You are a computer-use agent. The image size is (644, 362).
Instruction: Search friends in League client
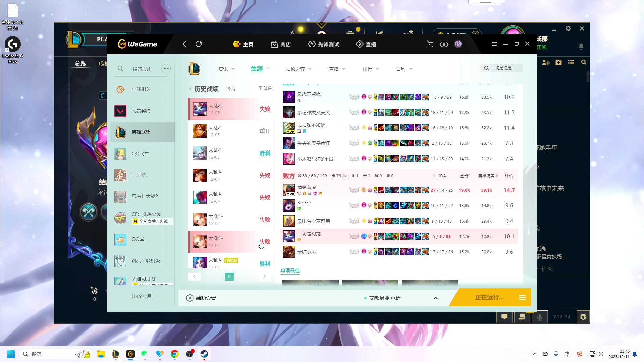(x=584, y=62)
